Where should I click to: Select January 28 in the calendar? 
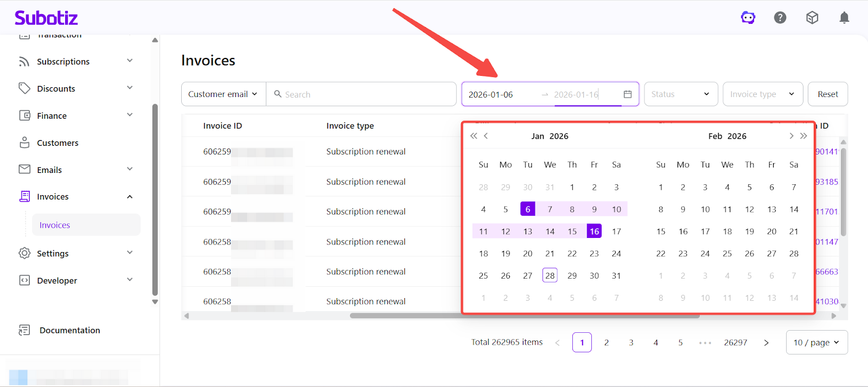(550, 276)
